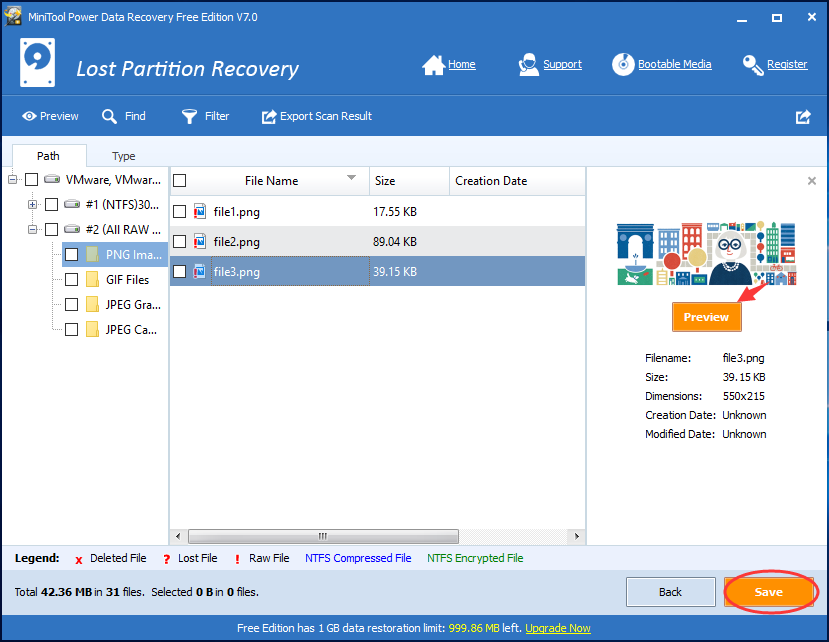Click the Bootable Media disc icon
The width and height of the screenshot is (829, 642).
click(x=623, y=65)
